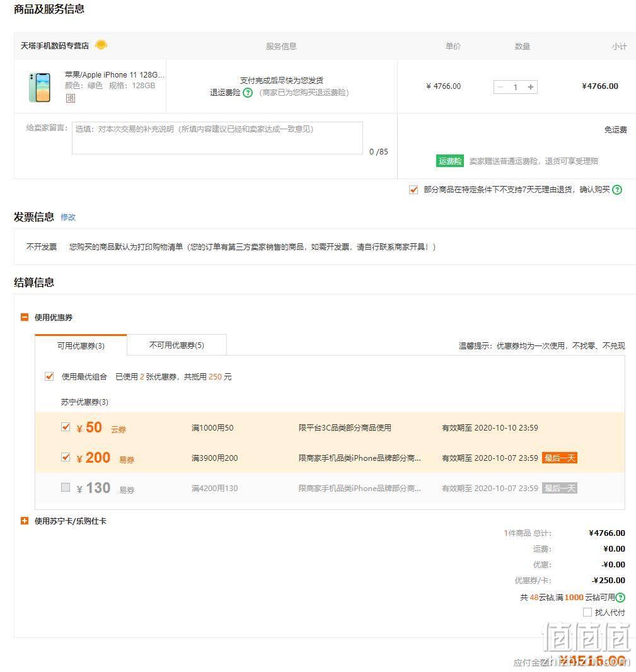Click 有效期至 2020-10-10 23:59 text

pyautogui.click(x=490, y=427)
